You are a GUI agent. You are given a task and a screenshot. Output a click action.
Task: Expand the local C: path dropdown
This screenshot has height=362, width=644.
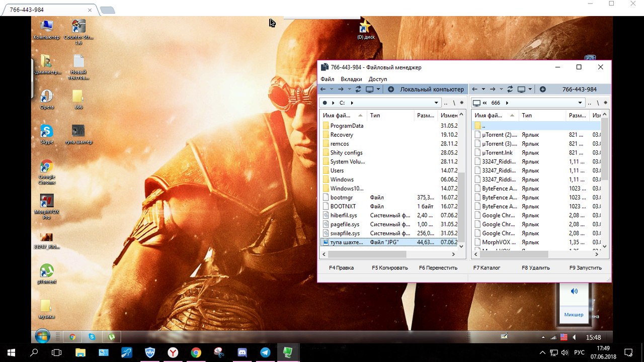(x=435, y=103)
